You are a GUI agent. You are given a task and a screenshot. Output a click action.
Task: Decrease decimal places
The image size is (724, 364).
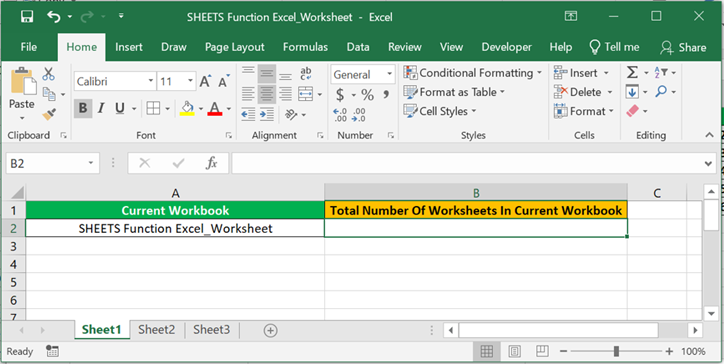pyautogui.click(x=359, y=115)
